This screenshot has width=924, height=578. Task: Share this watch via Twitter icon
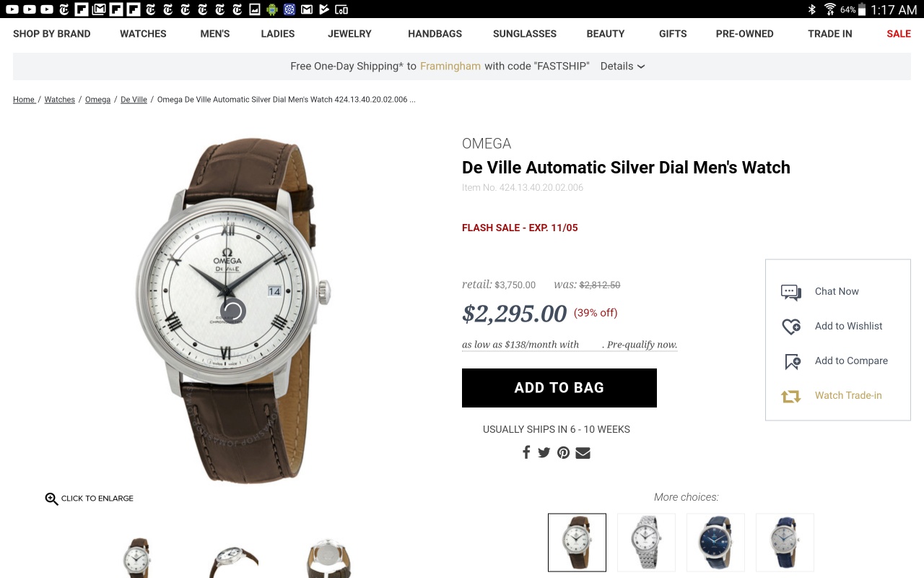tap(544, 453)
